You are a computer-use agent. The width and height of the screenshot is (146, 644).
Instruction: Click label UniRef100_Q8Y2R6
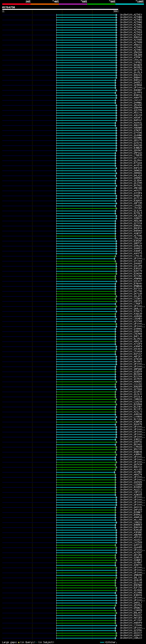pyautogui.click(x=131, y=555)
